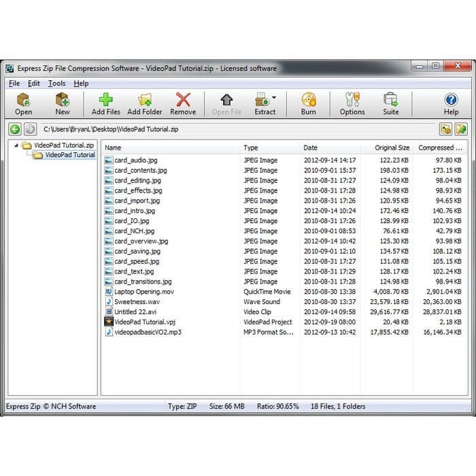Open the Tools menu
The height and width of the screenshot is (476, 476).
[56, 84]
